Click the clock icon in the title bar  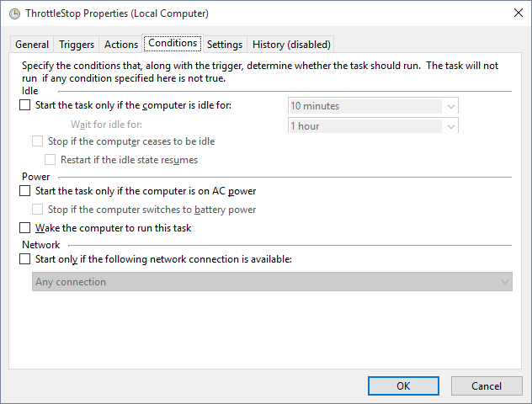point(14,13)
